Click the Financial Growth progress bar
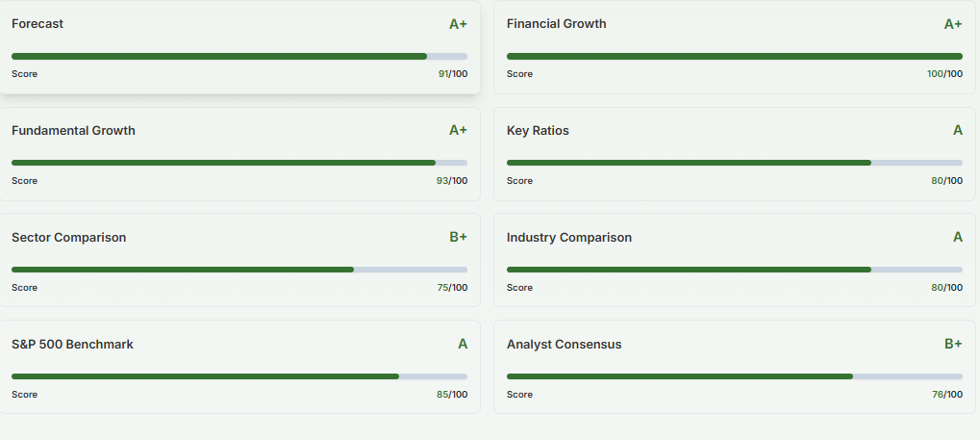Viewport: 980px width, 440px height. coord(734,57)
